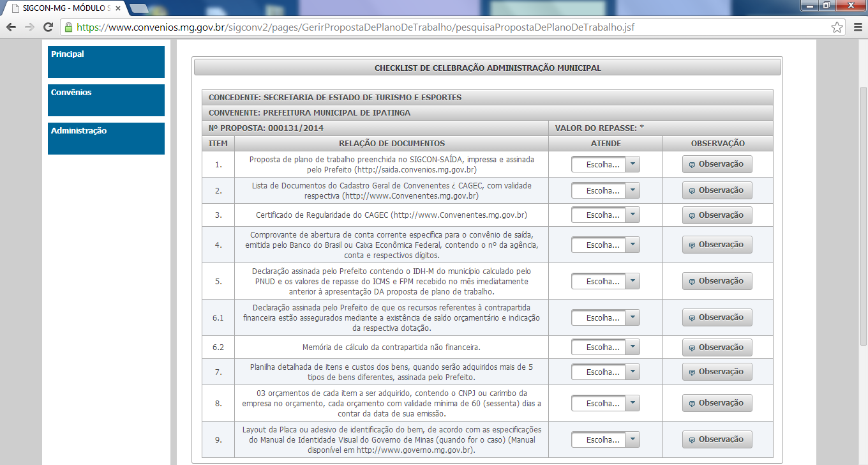Click Certificado de Regularidade do CAGEC text
The width and height of the screenshot is (868, 465).
(x=391, y=215)
